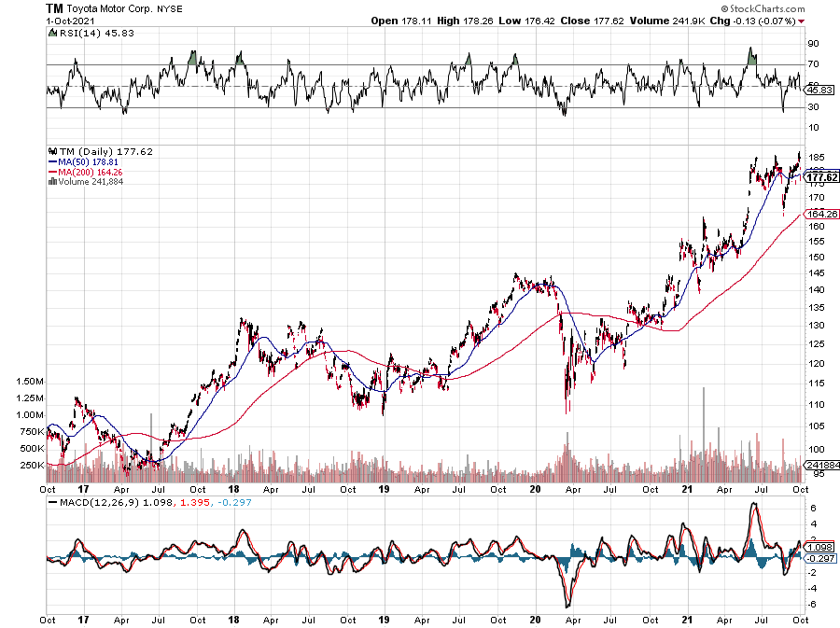
Task: Click the 145 price axis label
Action: (817, 273)
